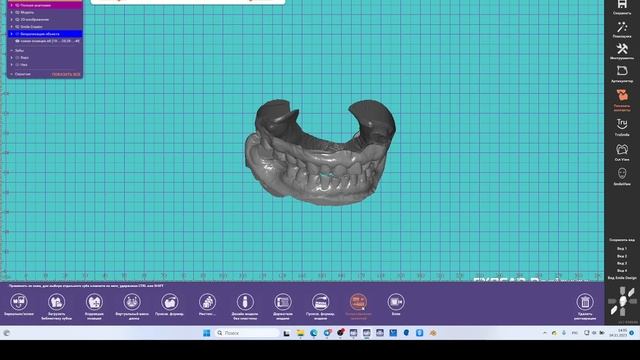Click ПОКАЗАТЬ ВСЕ link in tree panel
The height and width of the screenshot is (360, 640).
[66, 74]
